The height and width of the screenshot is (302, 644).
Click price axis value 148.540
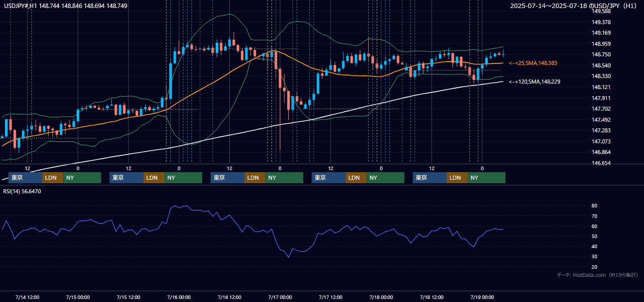(x=601, y=65)
